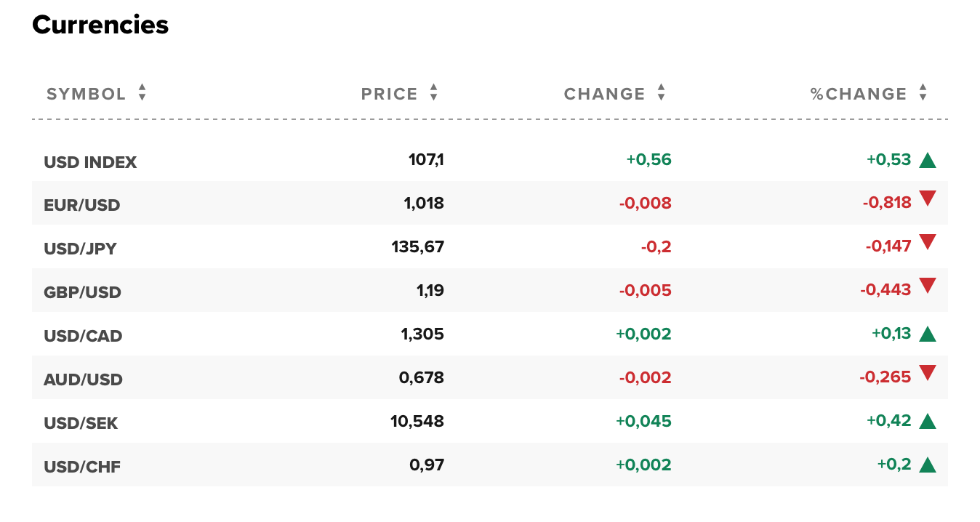Click the USD/JPY price value 135,67
The height and width of the screenshot is (522, 980).
(417, 246)
